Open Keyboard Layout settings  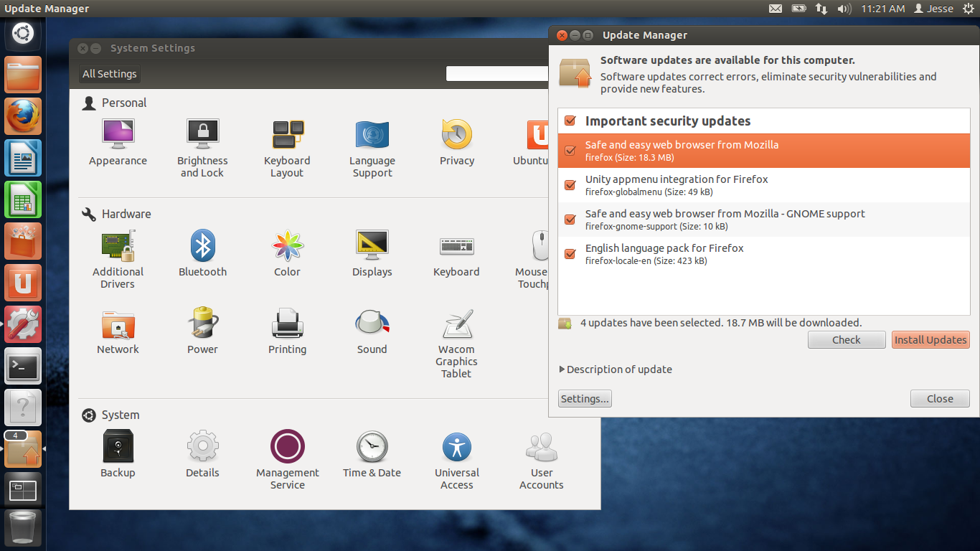[x=287, y=148]
